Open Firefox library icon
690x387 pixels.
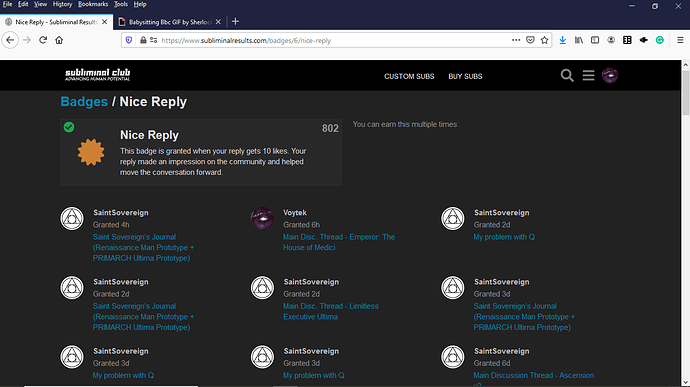click(x=579, y=40)
